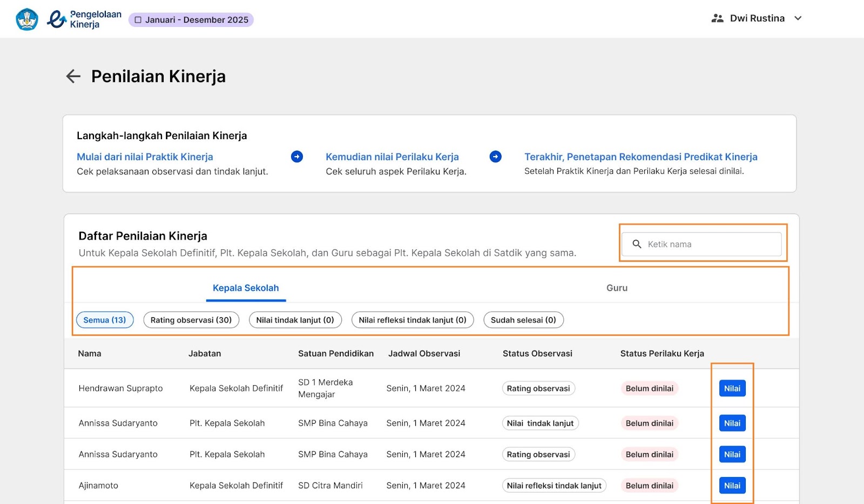This screenshot has height=504, width=864.
Task: Click arrow icon after Perilaku Kerja step
Action: click(495, 156)
